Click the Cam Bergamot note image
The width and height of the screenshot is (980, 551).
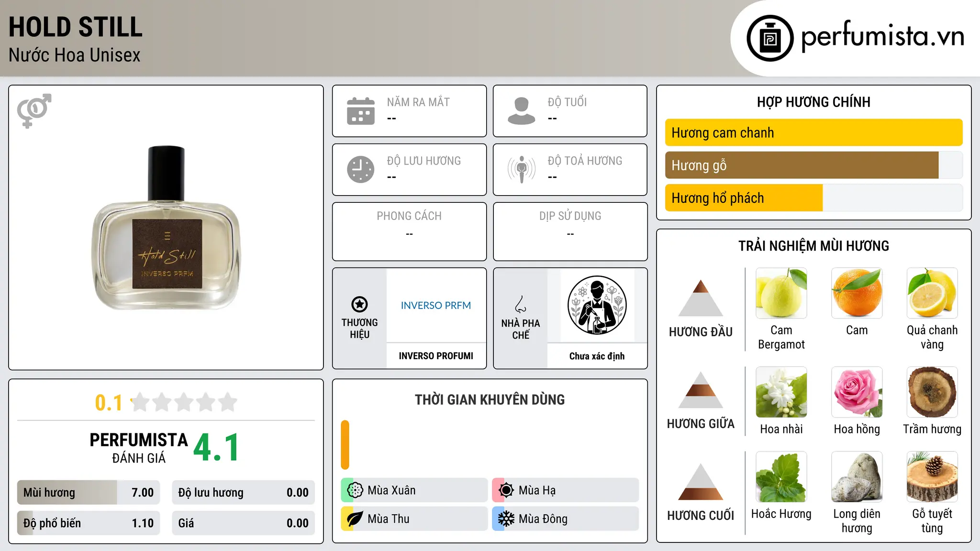(x=781, y=293)
